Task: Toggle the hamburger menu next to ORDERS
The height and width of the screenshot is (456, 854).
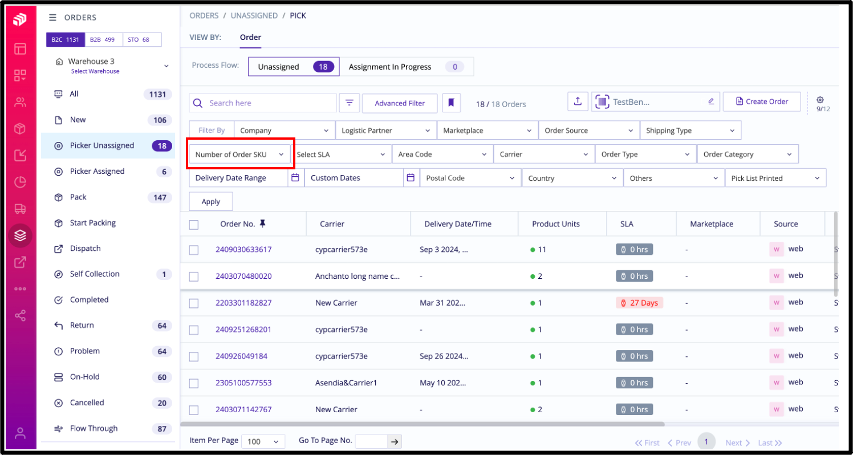Action: pos(53,17)
